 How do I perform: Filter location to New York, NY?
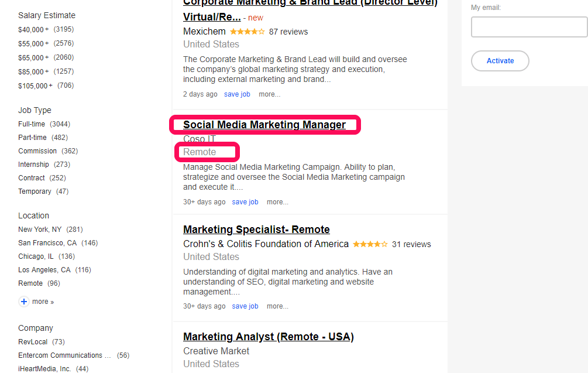pos(40,230)
